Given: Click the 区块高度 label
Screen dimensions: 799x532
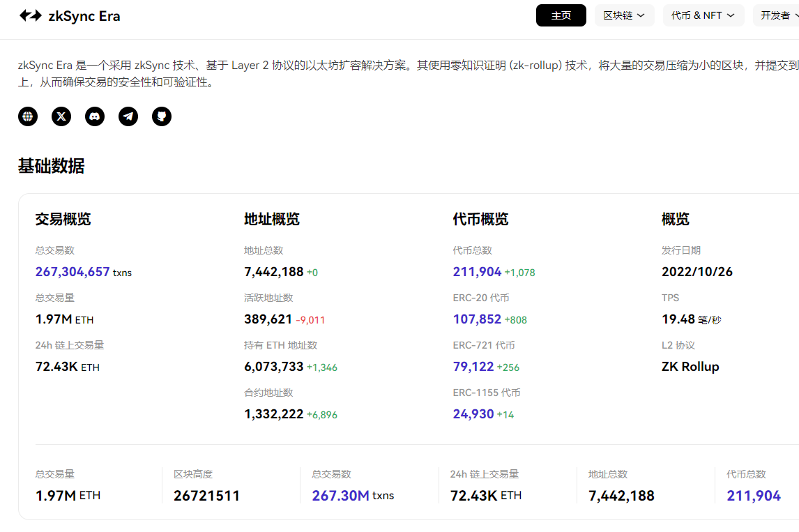Looking at the screenshot, I should tap(193, 474).
